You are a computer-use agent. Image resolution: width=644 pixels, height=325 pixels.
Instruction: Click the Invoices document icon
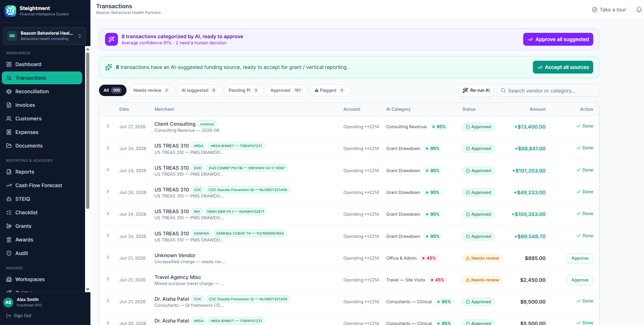(9, 105)
